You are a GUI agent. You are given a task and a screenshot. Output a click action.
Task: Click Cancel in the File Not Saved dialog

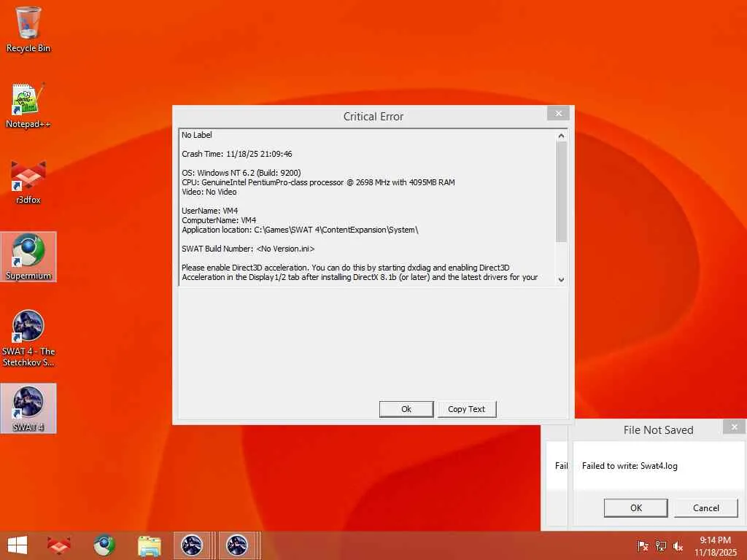point(706,508)
